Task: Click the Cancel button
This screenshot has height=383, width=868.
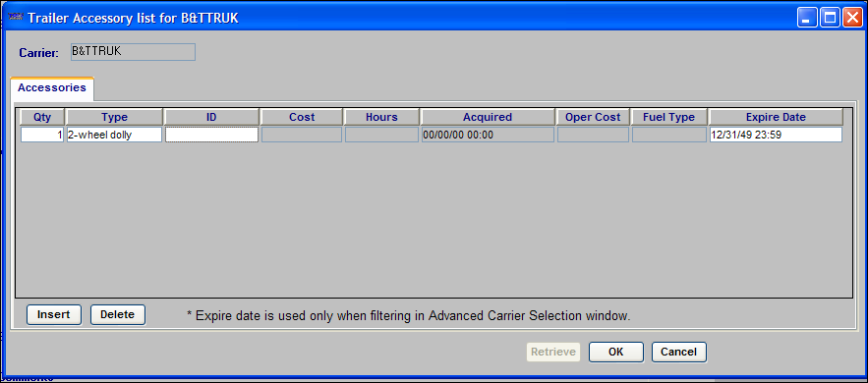Action: click(678, 352)
